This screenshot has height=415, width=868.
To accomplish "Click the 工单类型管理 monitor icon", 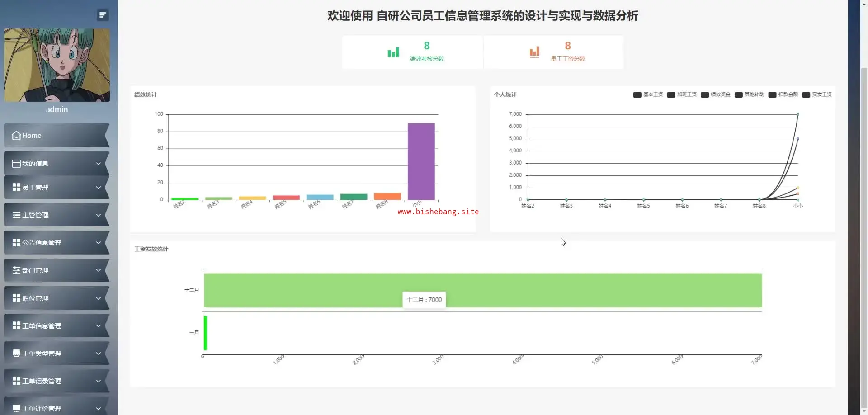I will click(16, 354).
